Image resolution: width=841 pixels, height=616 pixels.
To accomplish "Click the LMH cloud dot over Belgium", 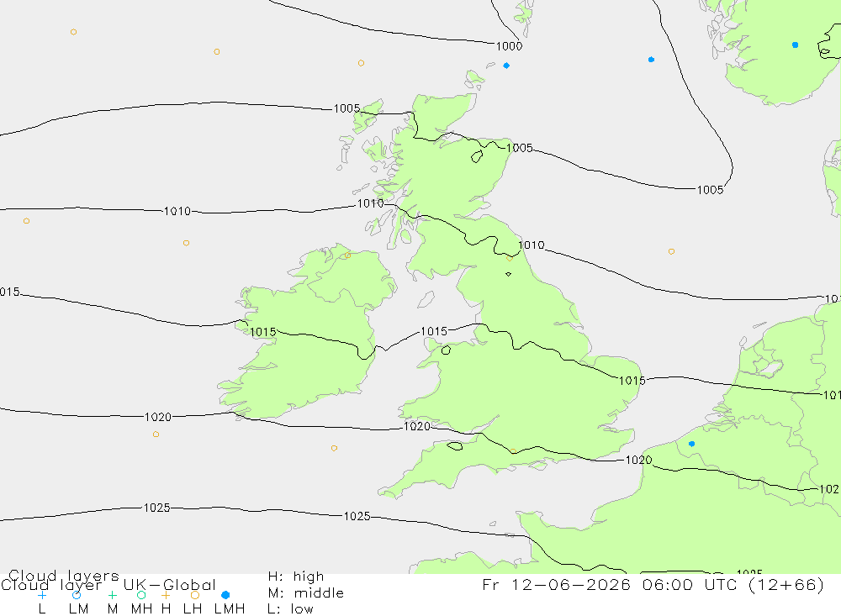I will [x=691, y=444].
